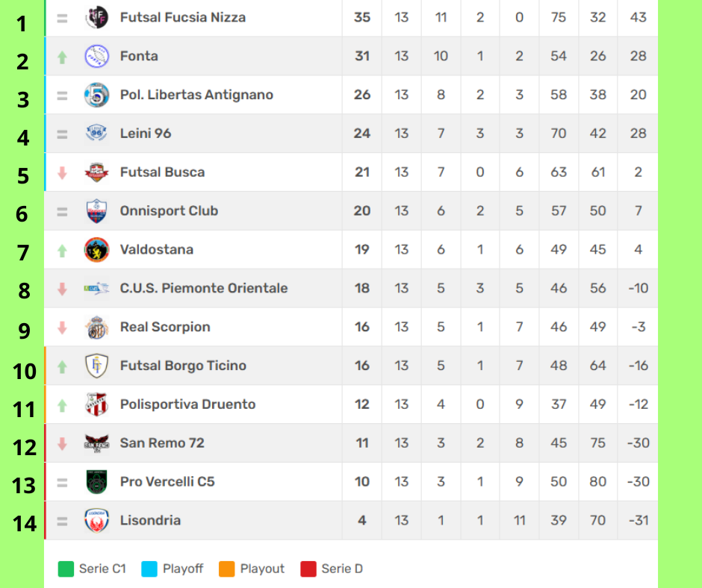Click the Futsal Busca crest

[x=96, y=172]
